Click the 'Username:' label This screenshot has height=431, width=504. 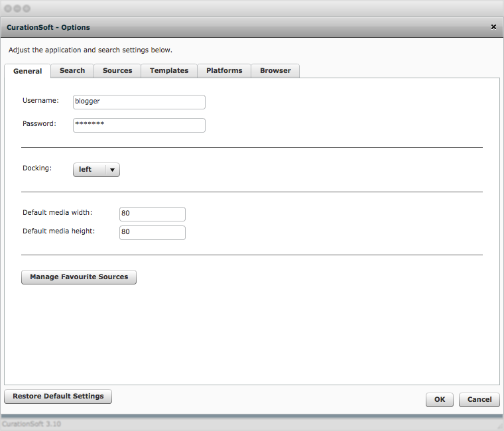tap(40, 101)
